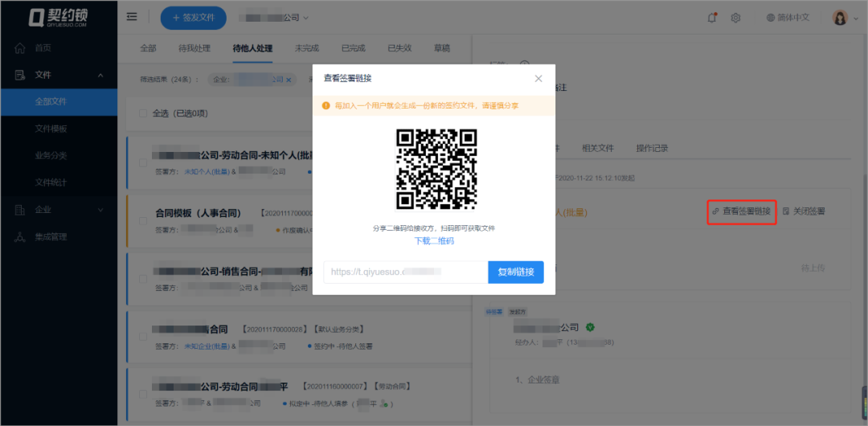Screen dimensions: 868x426
Task: Check the 全选 select-all checkbox
Action: (143, 113)
